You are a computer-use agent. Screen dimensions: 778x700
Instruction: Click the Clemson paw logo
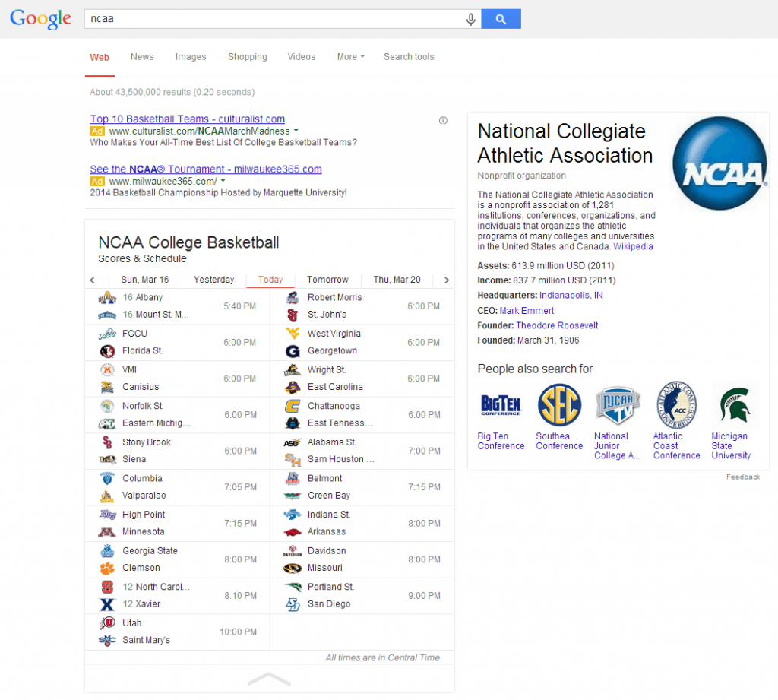[x=107, y=568]
